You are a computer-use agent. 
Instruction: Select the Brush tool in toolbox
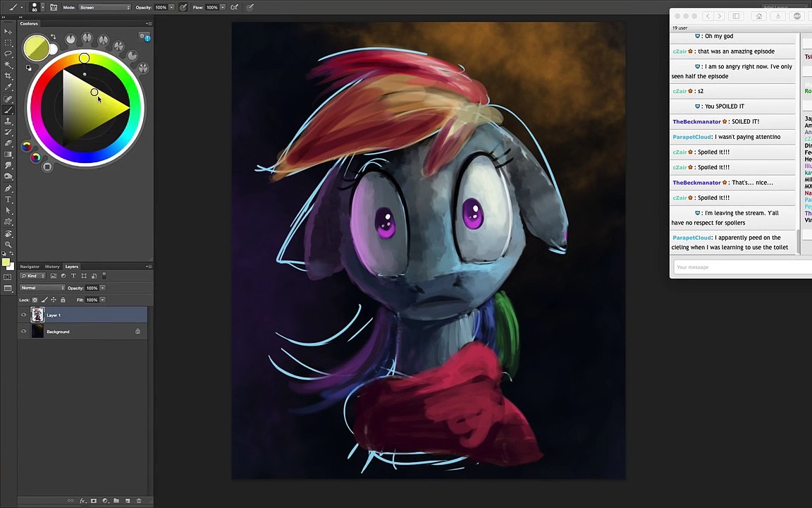[x=8, y=110]
